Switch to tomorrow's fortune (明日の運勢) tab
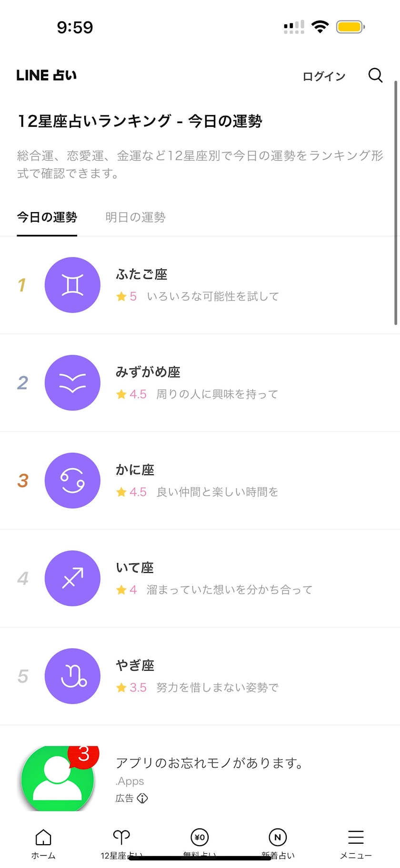Screen dimensions: 400x868 (x=135, y=217)
